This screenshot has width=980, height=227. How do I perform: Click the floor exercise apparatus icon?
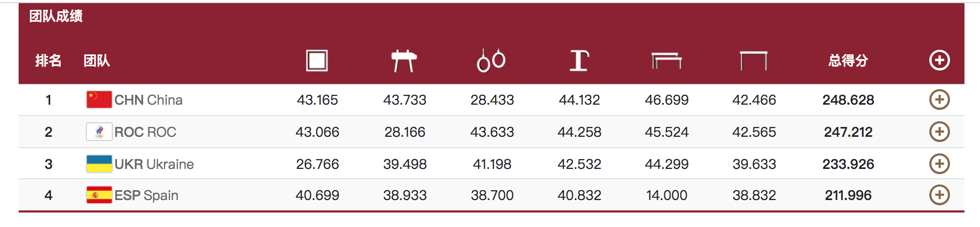coord(317,61)
